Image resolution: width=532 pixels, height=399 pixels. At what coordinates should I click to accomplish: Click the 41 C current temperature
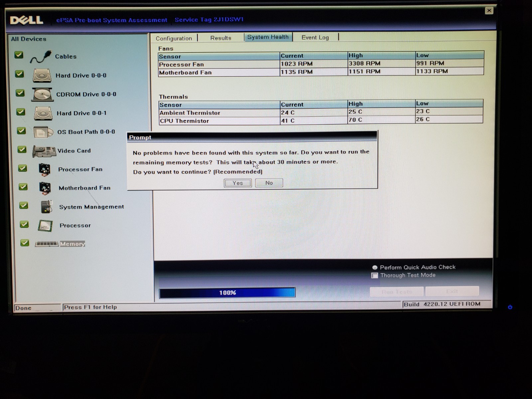coord(288,121)
